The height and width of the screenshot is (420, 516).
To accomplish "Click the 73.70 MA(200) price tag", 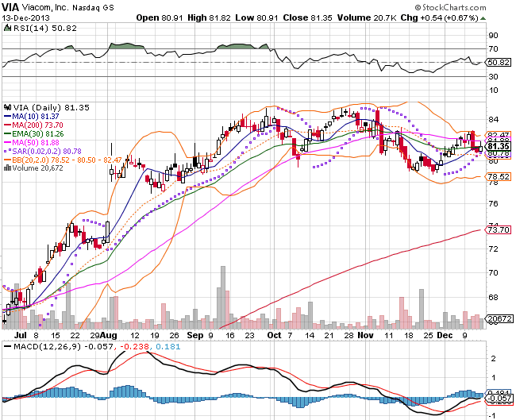I will point(499,229).
